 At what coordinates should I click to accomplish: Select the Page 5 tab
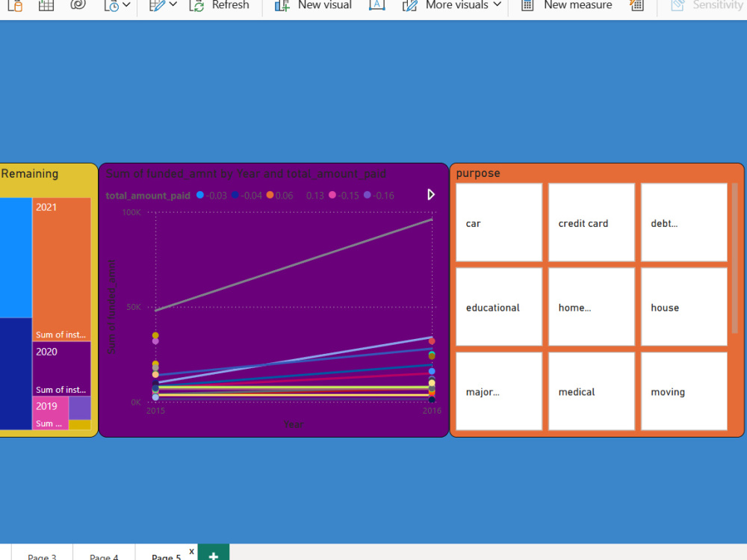[x=167, y=556]
